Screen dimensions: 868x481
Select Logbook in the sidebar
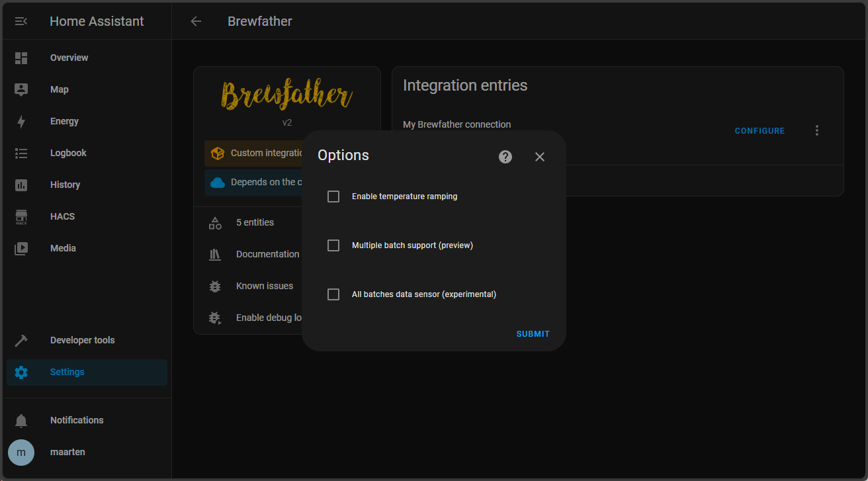87,153
